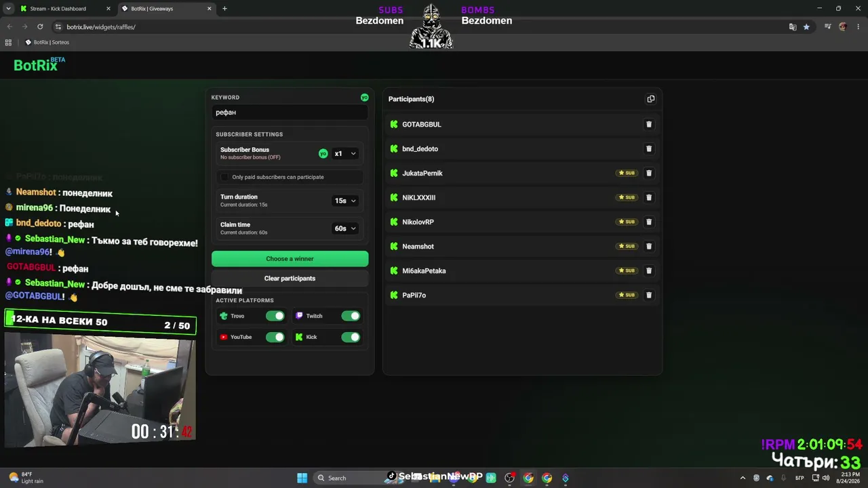Copy the participants list with copy icon

click(651, 99)
